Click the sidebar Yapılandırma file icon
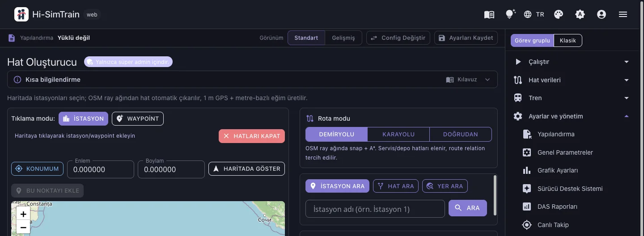Screen dimensions: 644x236 527,134
